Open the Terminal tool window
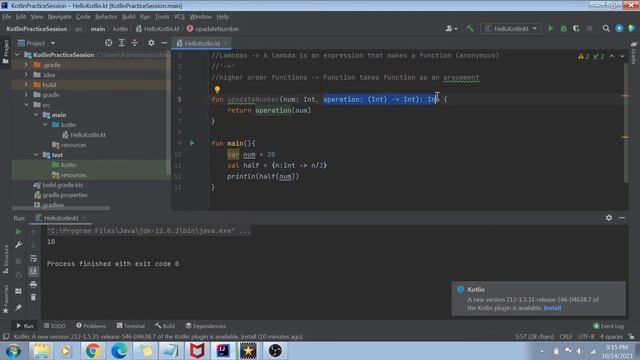 tap(130, 326)
